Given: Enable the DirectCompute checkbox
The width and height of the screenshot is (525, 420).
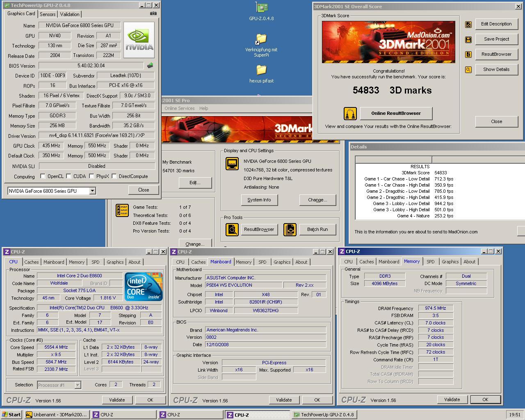Looking at the screenshot, I should point(114,176).
